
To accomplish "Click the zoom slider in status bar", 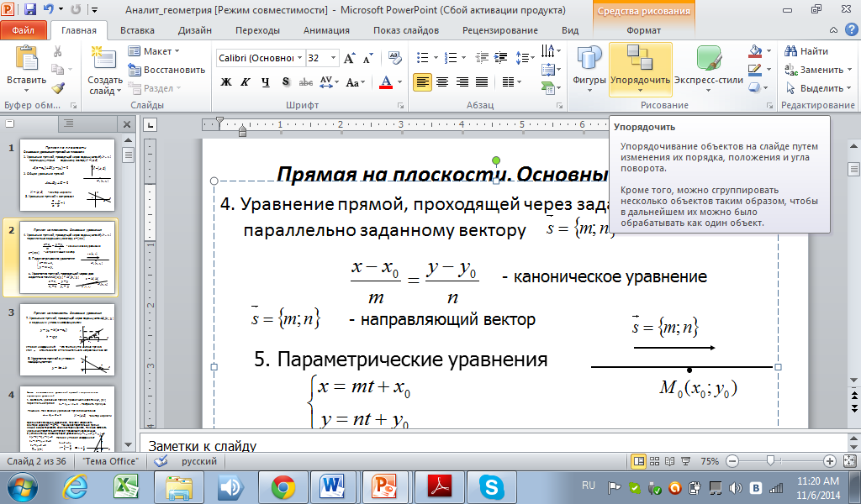I will point(771,461).
